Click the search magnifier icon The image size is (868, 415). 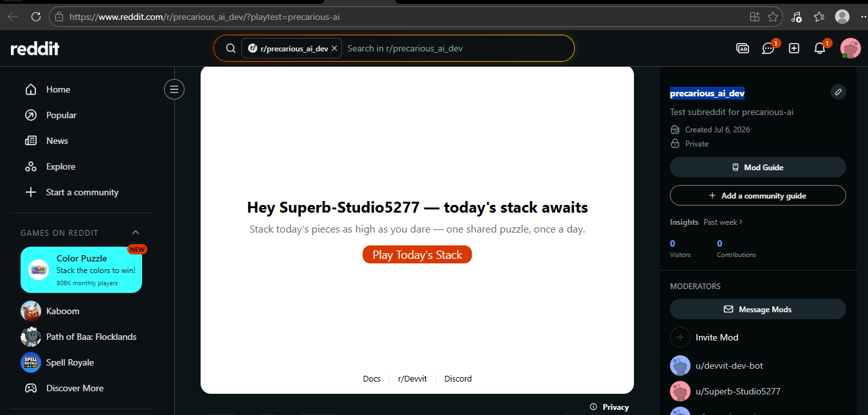pyautogui.click(x=230, y=48)
